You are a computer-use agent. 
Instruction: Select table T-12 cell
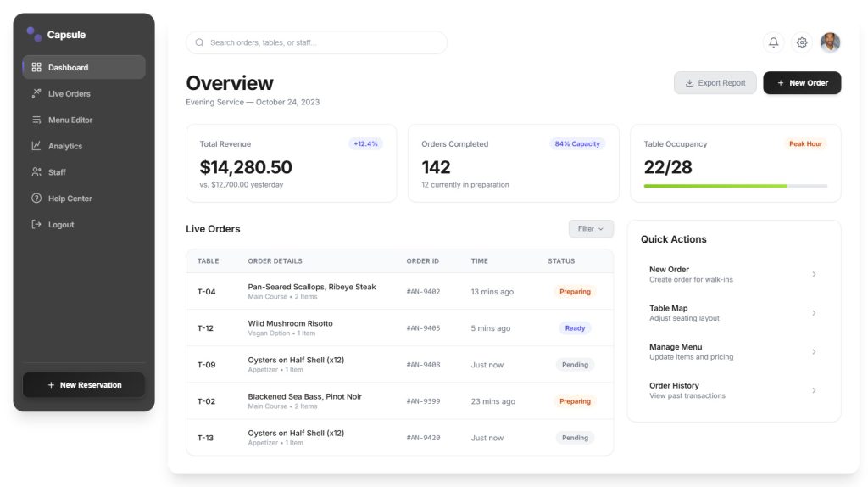point(205,328)
